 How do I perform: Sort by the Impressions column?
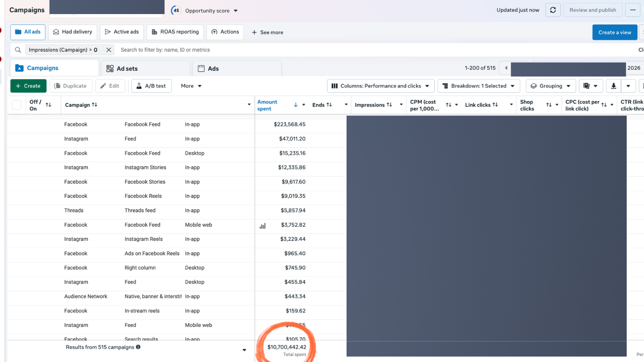coord(389,105)
